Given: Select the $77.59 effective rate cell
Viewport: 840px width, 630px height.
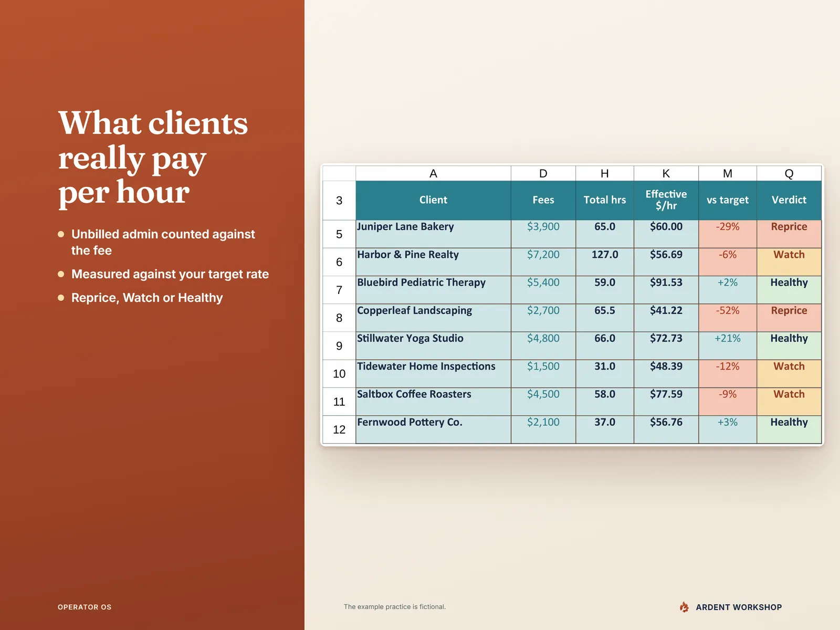Looking at the screenshot, I should pyautogui.click(x=666, y=402).
